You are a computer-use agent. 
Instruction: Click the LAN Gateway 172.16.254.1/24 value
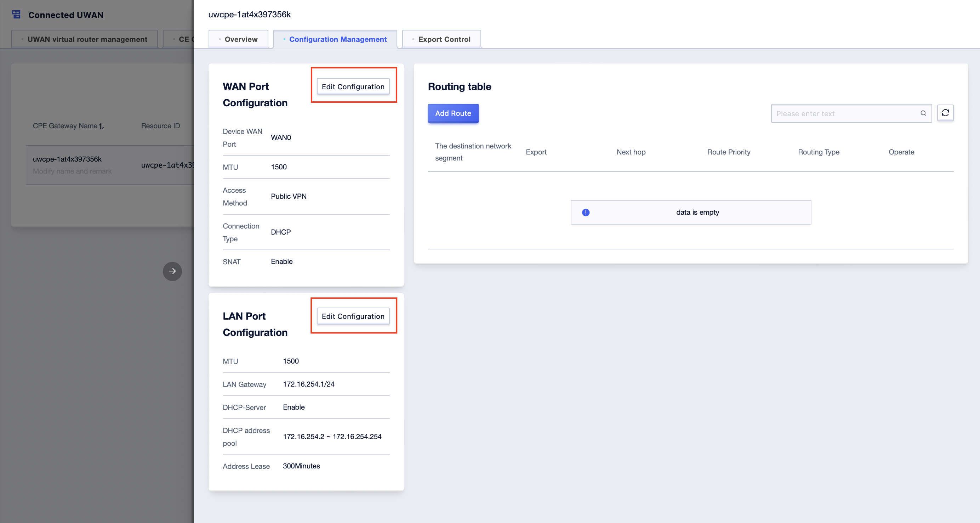308,384
